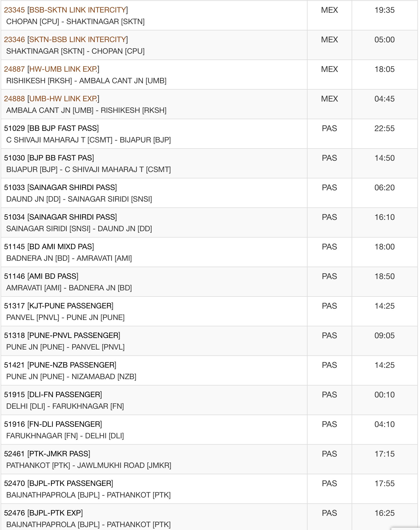Viewport: 420px width, 530px height.
Task: Open train 24888 UMB-HW Link Exp link
Action: (x=52, y=99)
